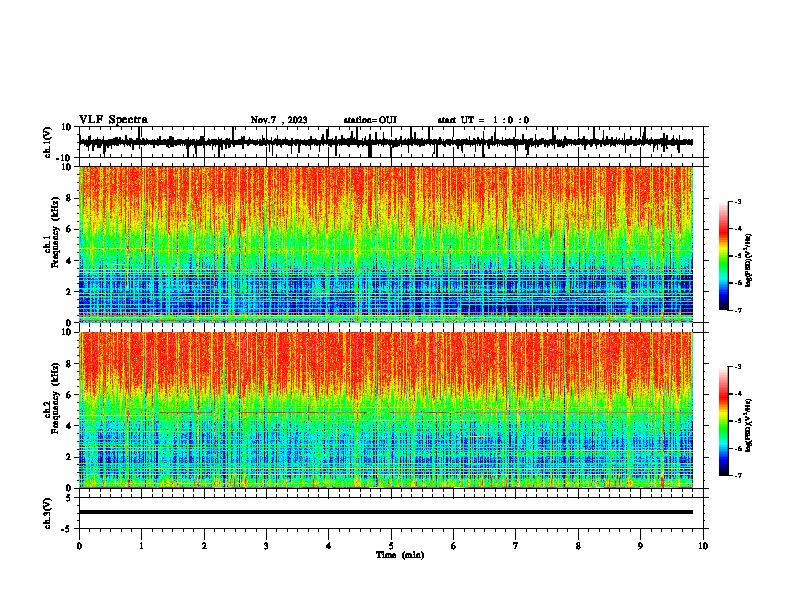Click the "Time (min)" axis label
This screenshot has width=792, height=612.
pyautogui.click(x=400, y=555)
